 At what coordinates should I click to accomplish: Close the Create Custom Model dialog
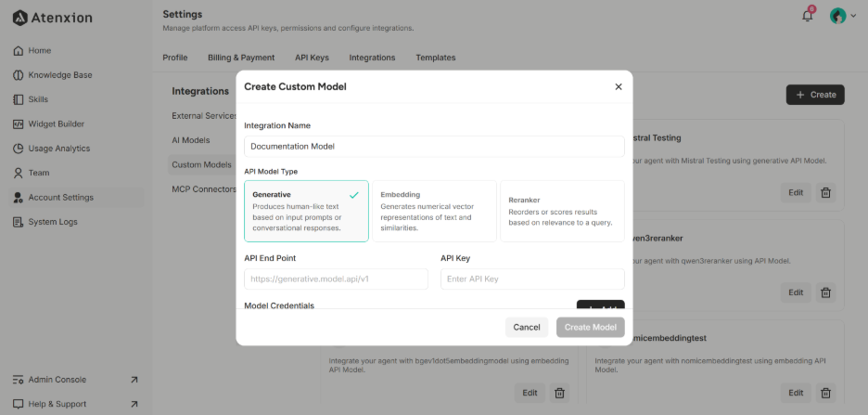[x=619, y=86]
